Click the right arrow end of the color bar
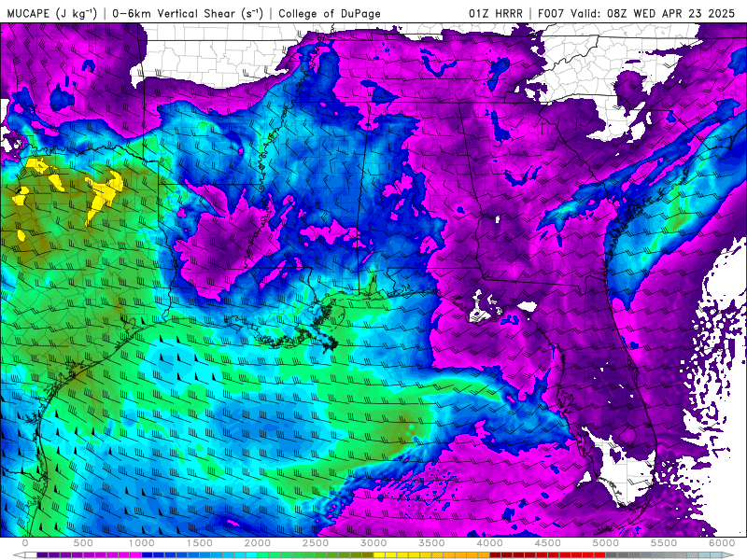The width and height of the screenshot is (747, 560). (729, 555)
